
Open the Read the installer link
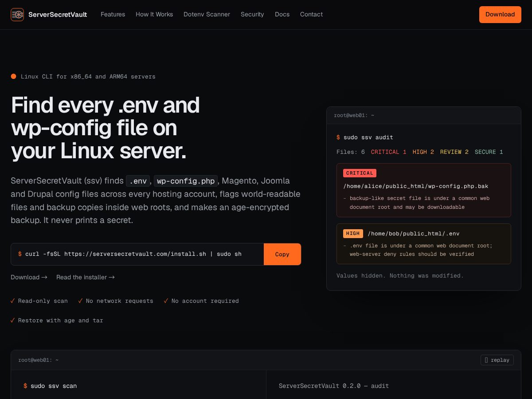click(x=86, y=277)
